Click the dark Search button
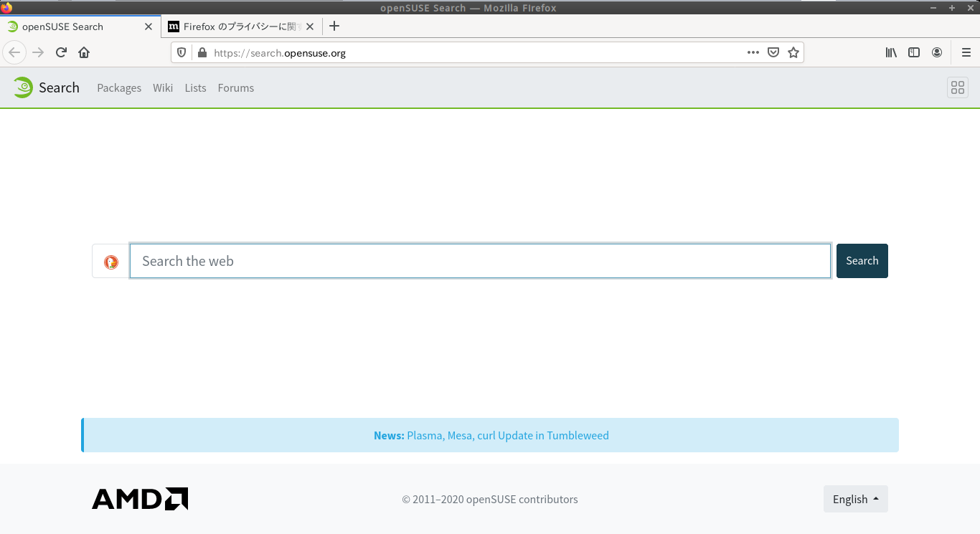This screenshot has width=980, height=534. tap(862, 261)
